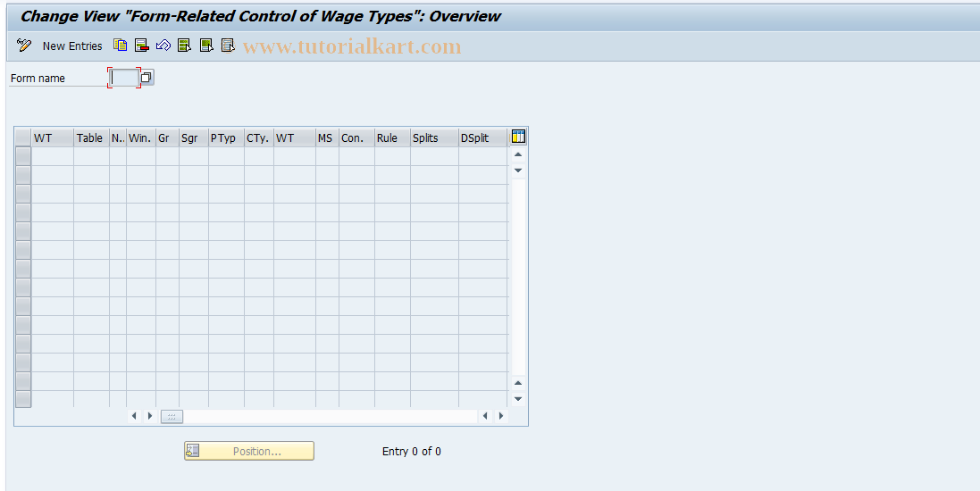Click the CTy. column header
The height and width of the screenshot is (491, 980).
coord(259,138)
